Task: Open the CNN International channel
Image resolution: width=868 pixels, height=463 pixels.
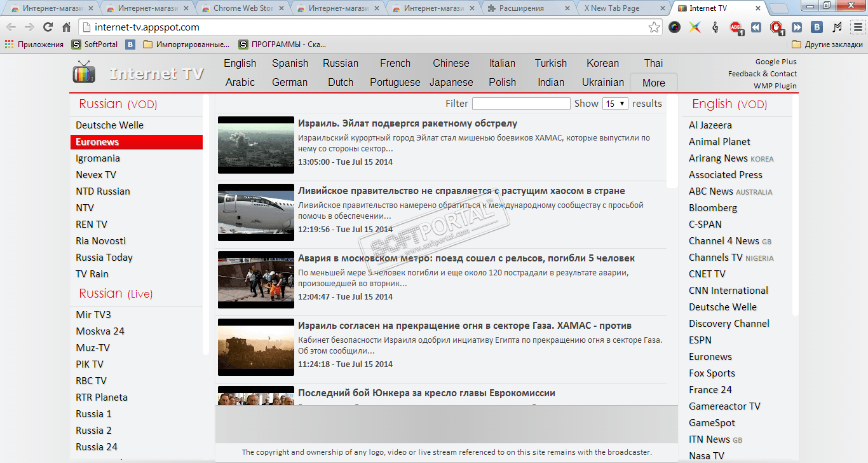Action: point(729,291)
